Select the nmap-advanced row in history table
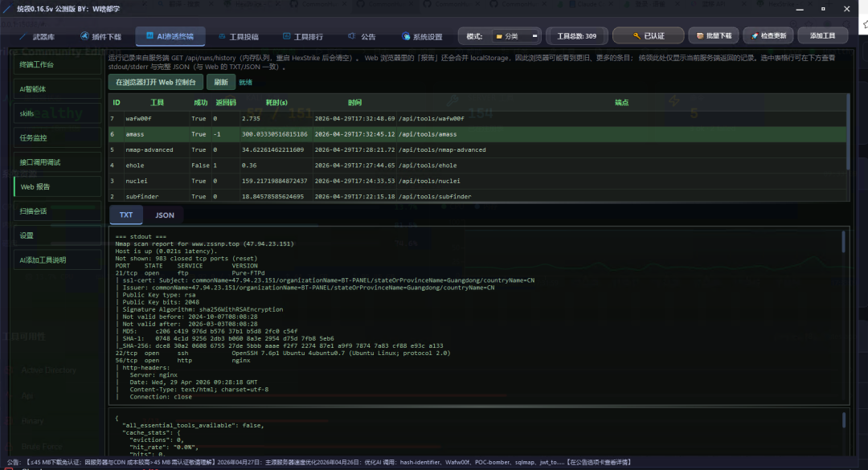Image resolution: width=868 pixels, height=470 pixels. 477,149
